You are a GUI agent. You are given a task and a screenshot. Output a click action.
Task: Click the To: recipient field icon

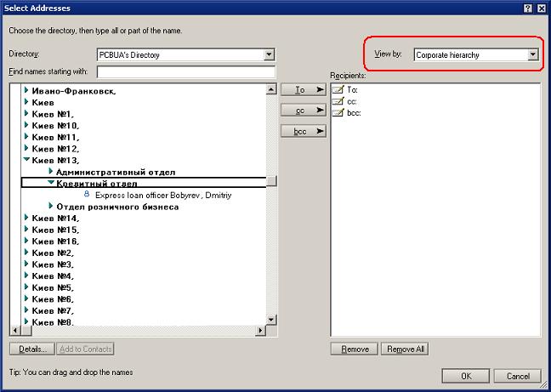coord(338,89)
